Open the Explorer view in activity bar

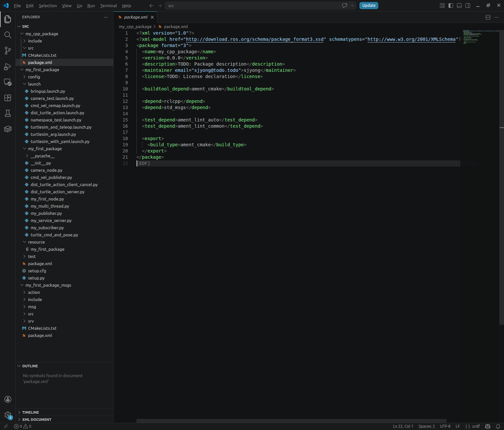[8, 19]
